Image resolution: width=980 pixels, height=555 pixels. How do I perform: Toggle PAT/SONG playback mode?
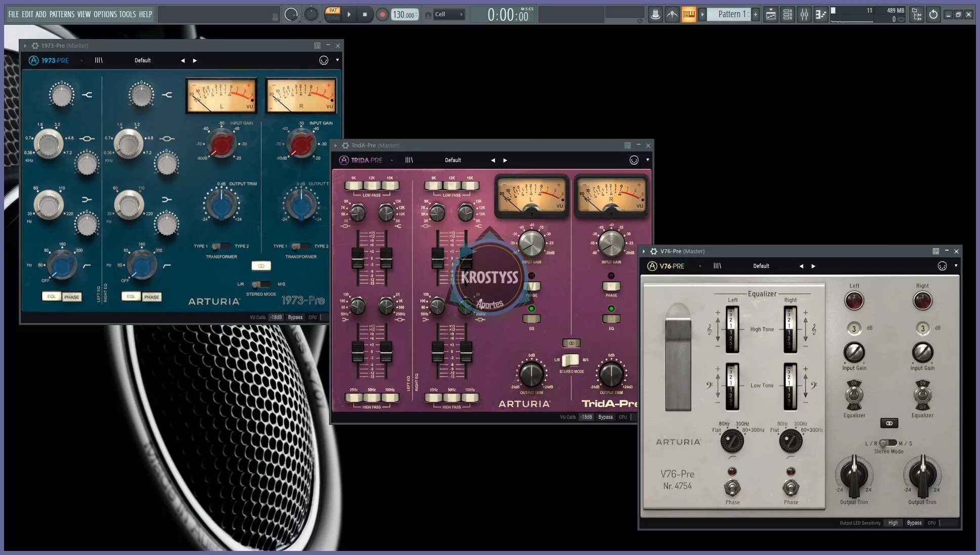point(333,14)
